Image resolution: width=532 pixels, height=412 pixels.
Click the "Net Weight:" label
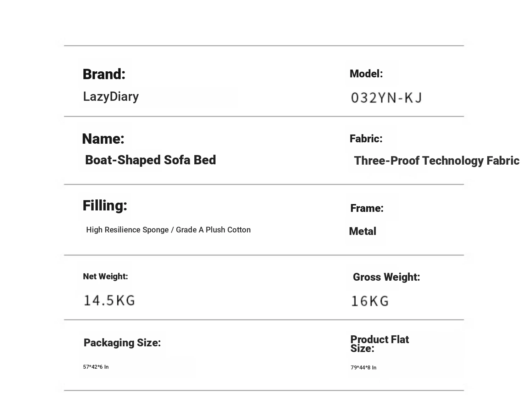[105, 276]
